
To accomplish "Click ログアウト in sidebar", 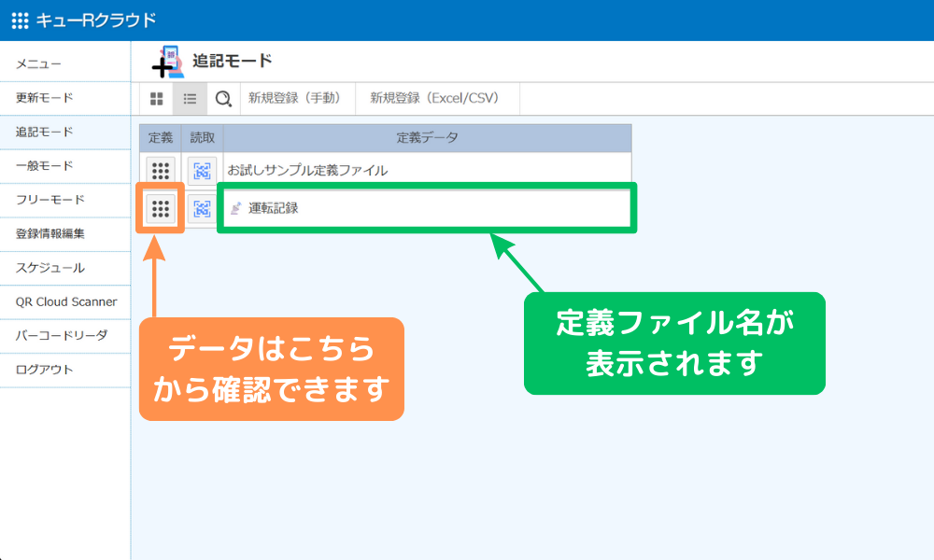I will click(65, 370).
